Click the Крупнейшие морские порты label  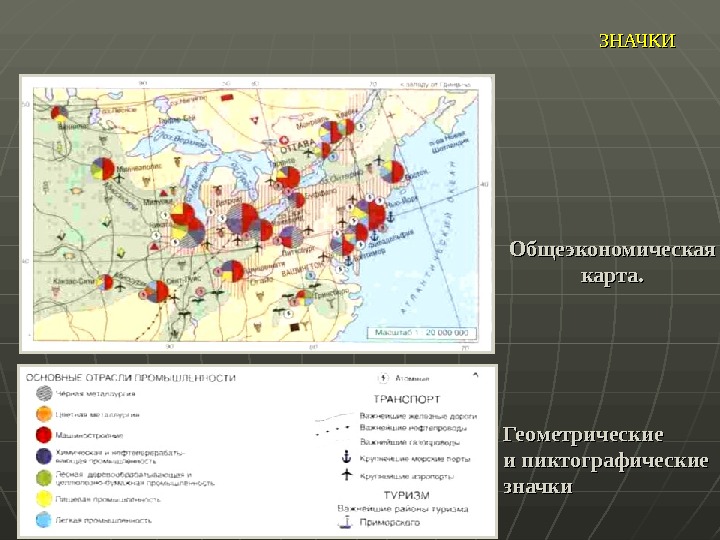point(415,459)
